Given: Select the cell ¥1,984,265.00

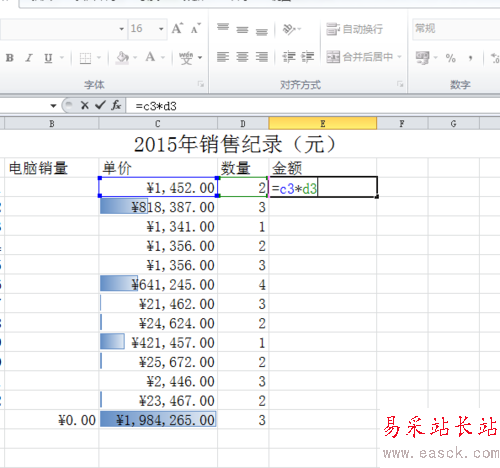Looking at the screenshot, I should (158, 419).
